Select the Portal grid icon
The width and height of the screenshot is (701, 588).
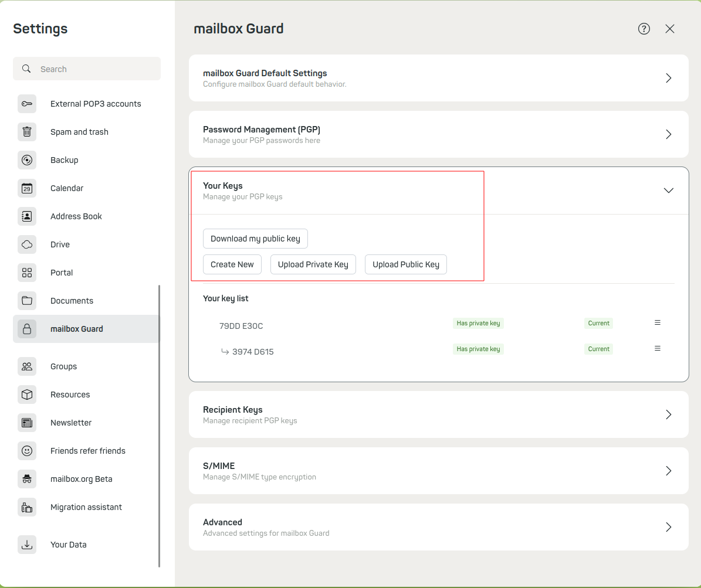(x=27, y=273)
